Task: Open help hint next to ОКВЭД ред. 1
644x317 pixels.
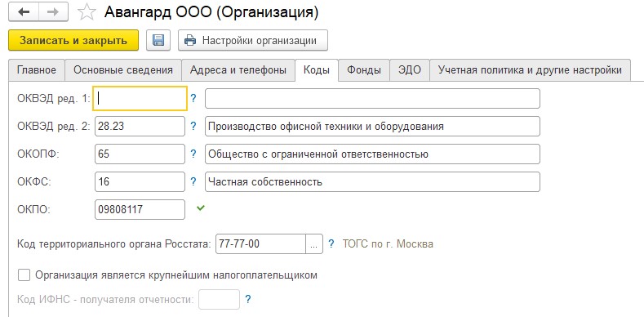Action: pyautogui.click(x=193, y=99)
